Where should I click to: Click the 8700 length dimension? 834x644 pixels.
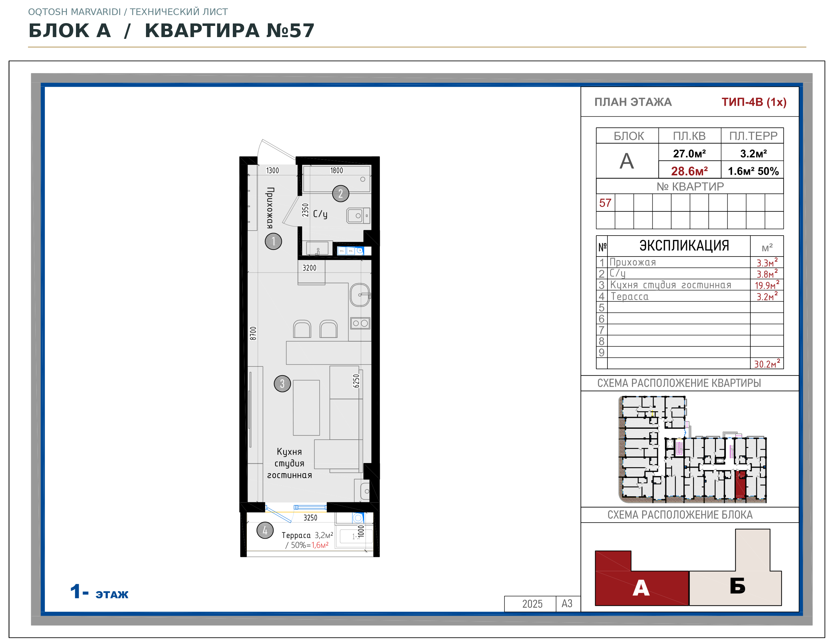click(253, 333)
